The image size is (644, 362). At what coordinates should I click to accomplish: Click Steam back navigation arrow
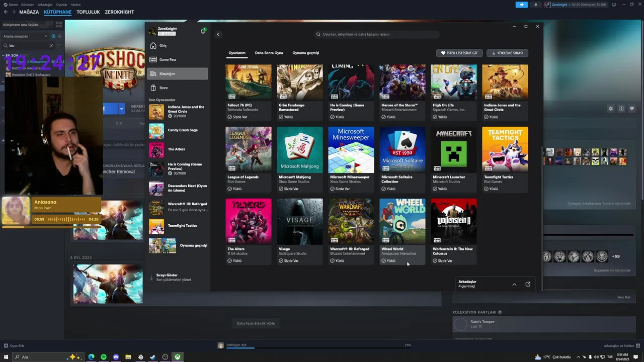click(6, 12)
